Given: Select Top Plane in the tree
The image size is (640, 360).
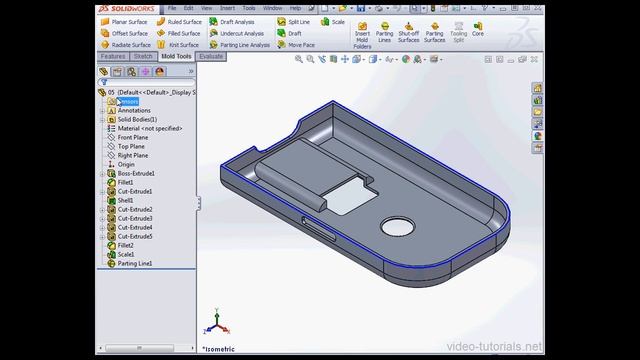Looking at the screenshot, I should click(131, 147).
